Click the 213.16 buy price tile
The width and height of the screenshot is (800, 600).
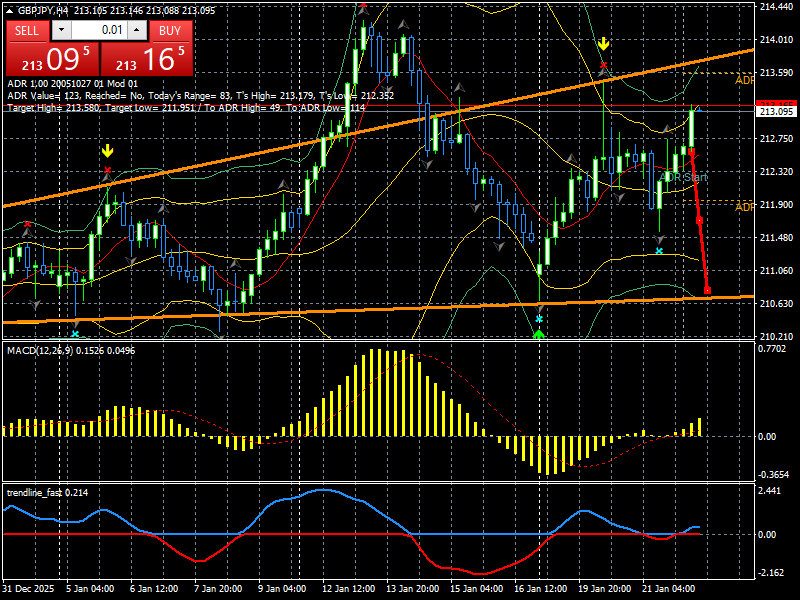(x=147, y=59)
